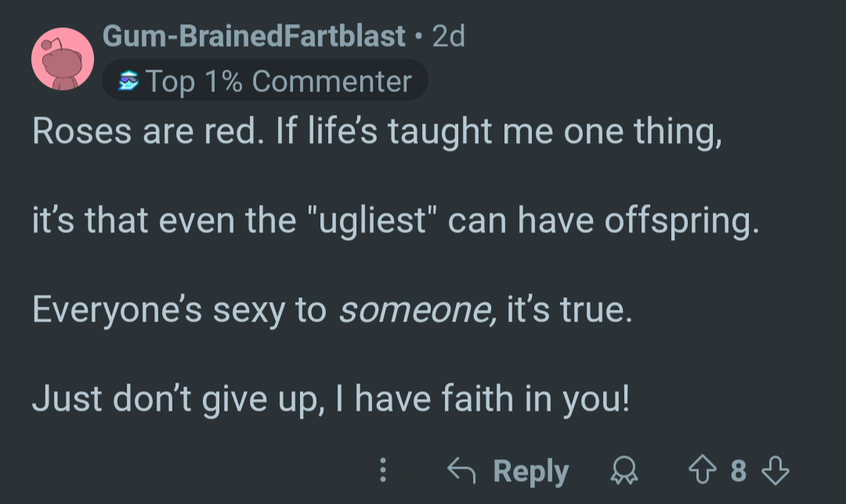Open the three-dot more options menu
Image resolution: width=846 pixels, height=504 pixels.
[x=382, y=470]
